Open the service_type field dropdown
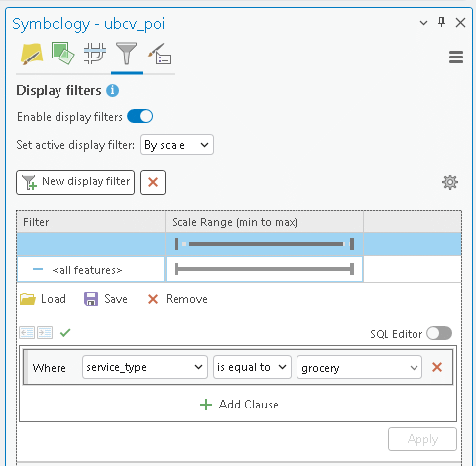Screen dimensions: 476x466 pos(145,367)
